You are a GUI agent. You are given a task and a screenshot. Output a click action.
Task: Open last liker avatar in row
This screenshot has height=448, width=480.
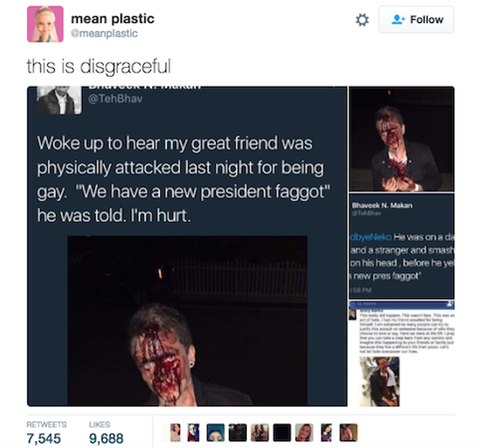coord(348,432)
